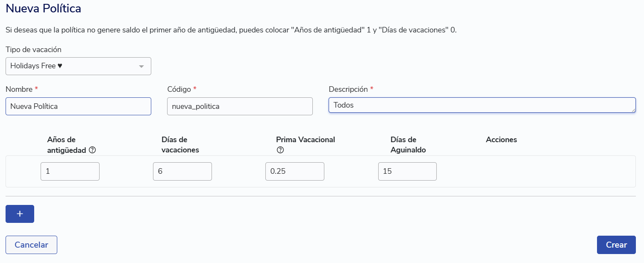
Task: Click the Nombre field containing Nueva Política
Action: [x=78, y=106]
